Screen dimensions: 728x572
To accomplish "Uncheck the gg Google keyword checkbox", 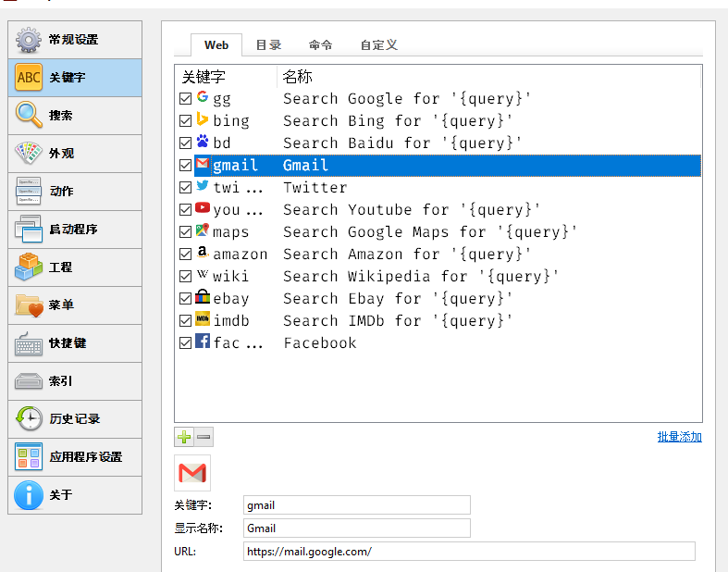I will (x=186, y=99).
